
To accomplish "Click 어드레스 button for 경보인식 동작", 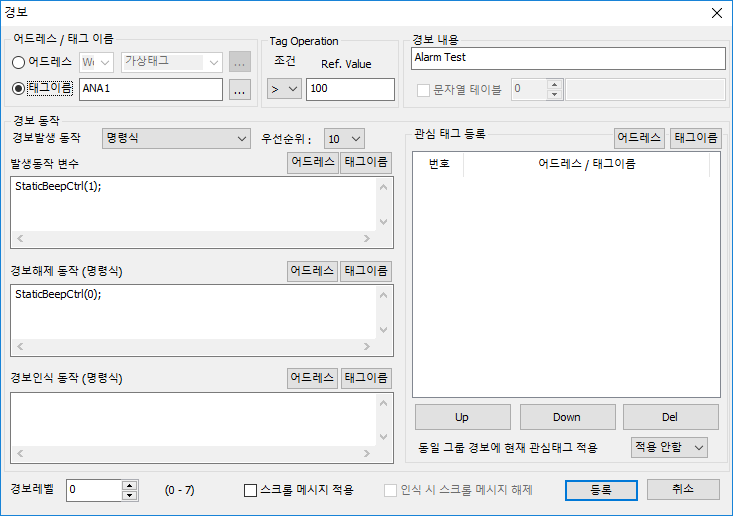I will [312, 378].
